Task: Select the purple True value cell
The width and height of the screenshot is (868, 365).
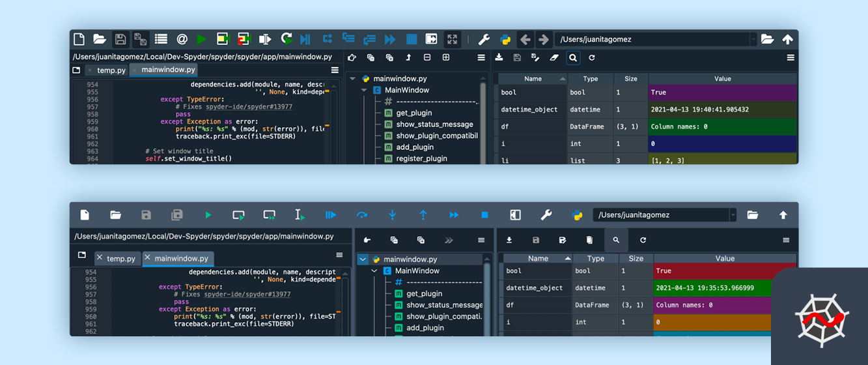Action: point(721,93)
